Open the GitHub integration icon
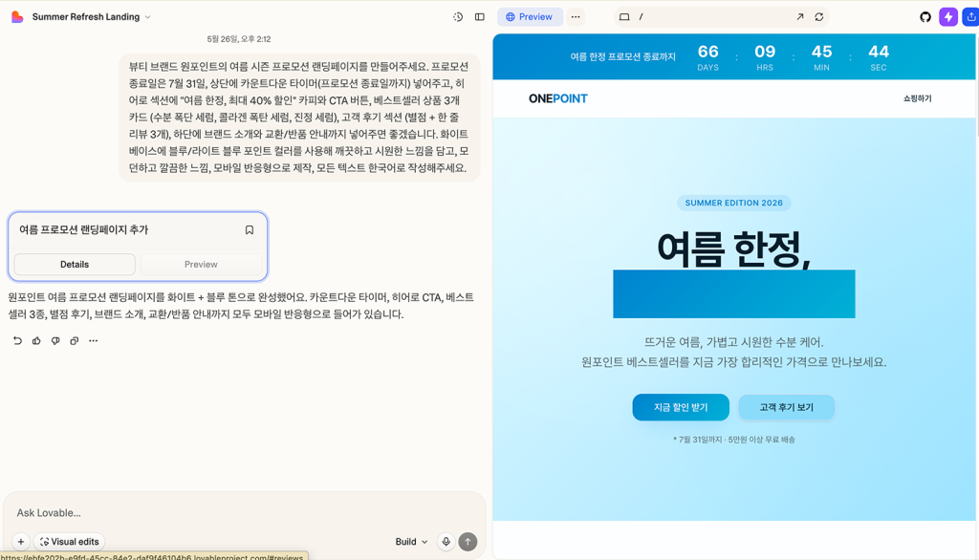This screenshot has height=560, width=979. tap(925, 17)
